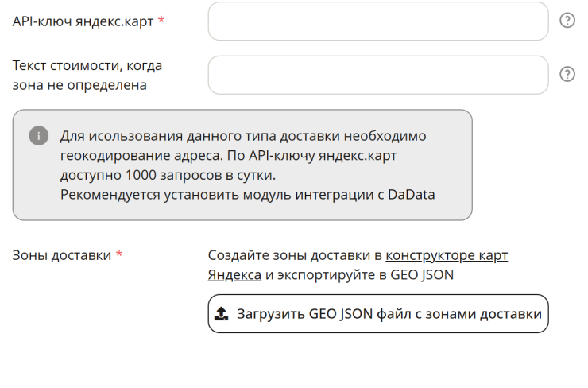Click the text Рекомендуется установить модуль интеграции с DaData
The height and width of the screenshot is (388, 588).
click(247, 195)
